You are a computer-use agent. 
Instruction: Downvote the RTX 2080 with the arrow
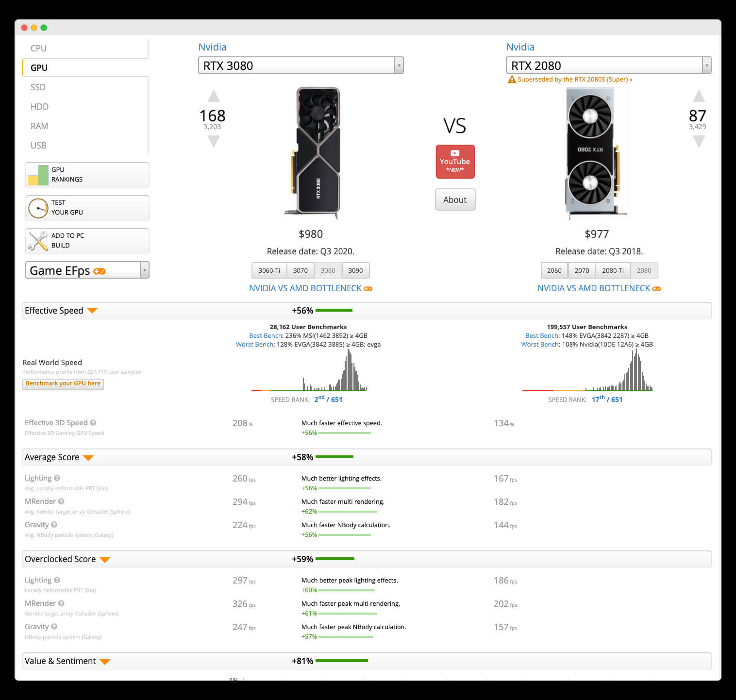[699, 141]
